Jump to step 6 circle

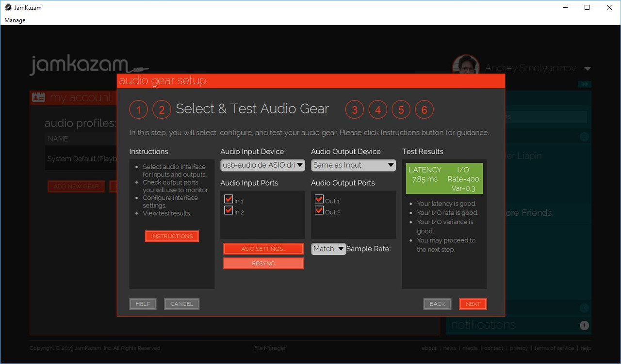click(x=424, y=110)
